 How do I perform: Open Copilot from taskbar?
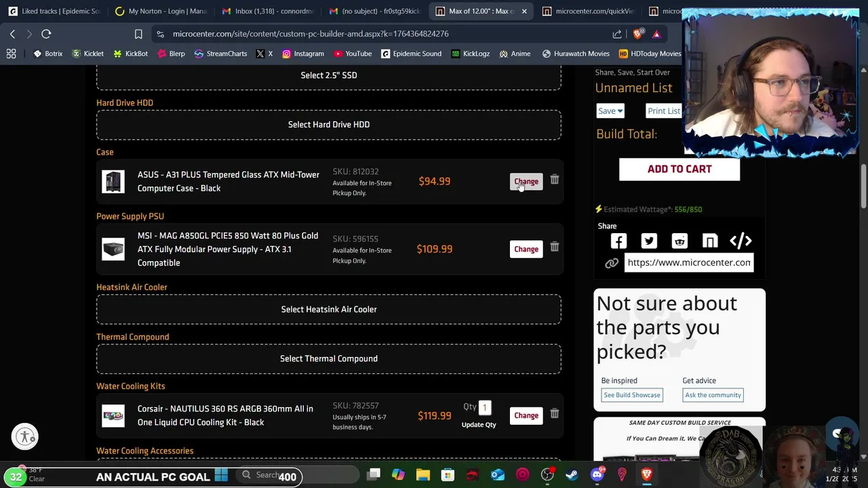click(398, 475)
